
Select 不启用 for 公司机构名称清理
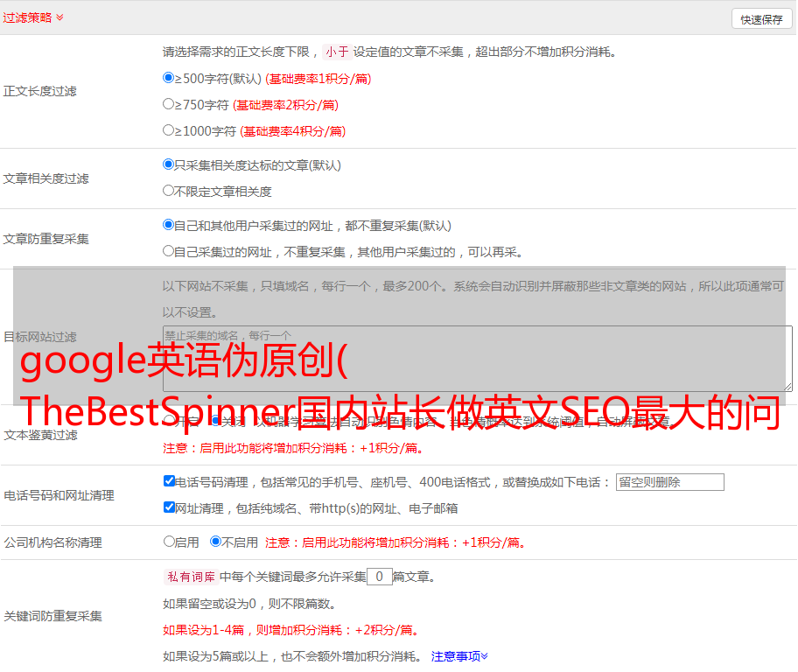pyautogui.click(x=215, y=541)
